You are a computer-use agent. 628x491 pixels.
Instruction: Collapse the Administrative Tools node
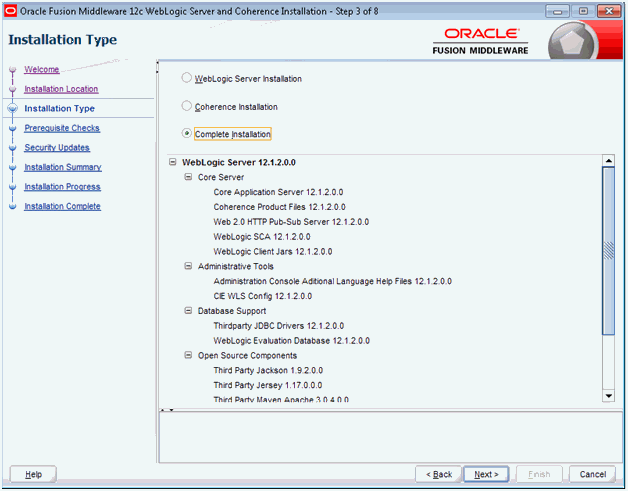(x=188, y=266)
